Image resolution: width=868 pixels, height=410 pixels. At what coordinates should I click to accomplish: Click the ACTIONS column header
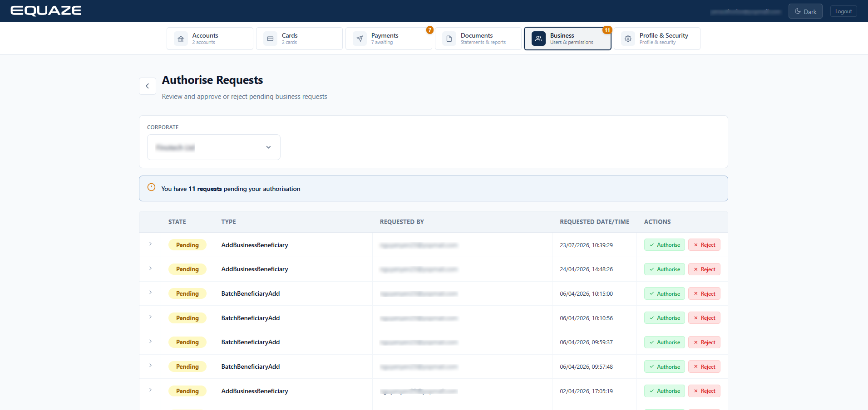(x=657, y=222)
